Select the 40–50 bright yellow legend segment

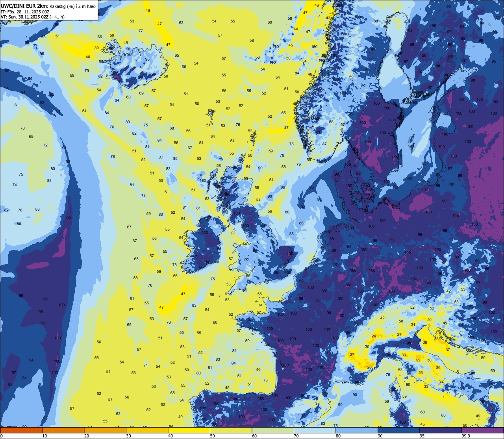point(189,430)
